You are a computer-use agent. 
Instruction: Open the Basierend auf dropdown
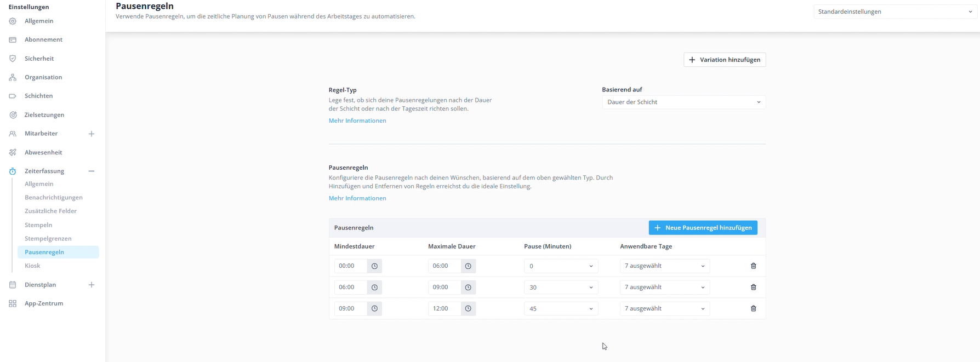point(684,102)
